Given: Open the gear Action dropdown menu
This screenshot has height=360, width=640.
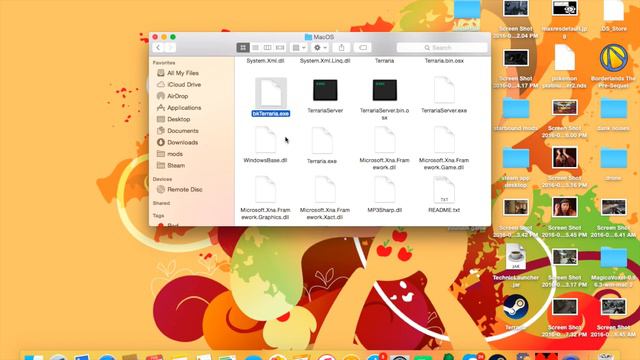Looking at the screenshot, I should (x=320, y=48).
